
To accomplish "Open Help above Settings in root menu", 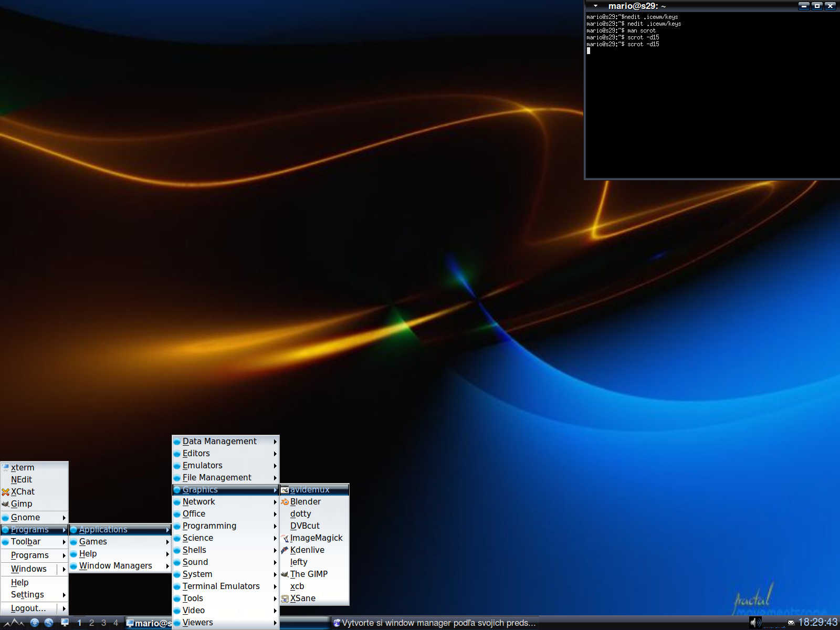I will 35,582.
